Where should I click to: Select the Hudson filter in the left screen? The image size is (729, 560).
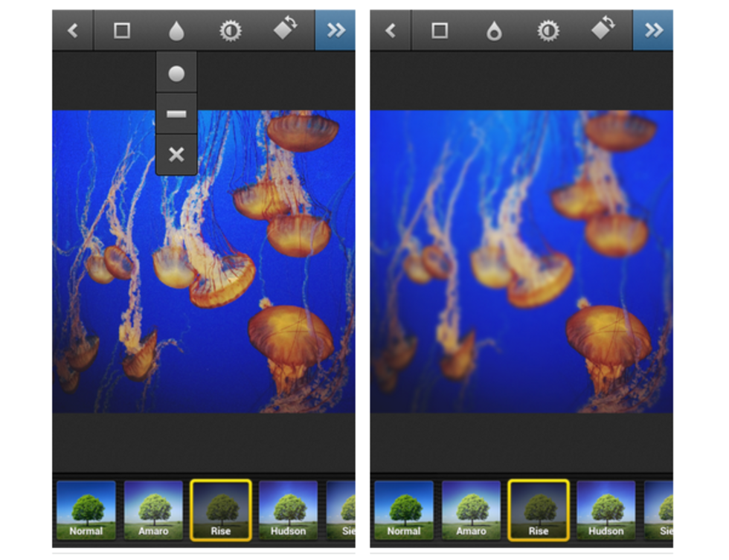click(288, 509)
